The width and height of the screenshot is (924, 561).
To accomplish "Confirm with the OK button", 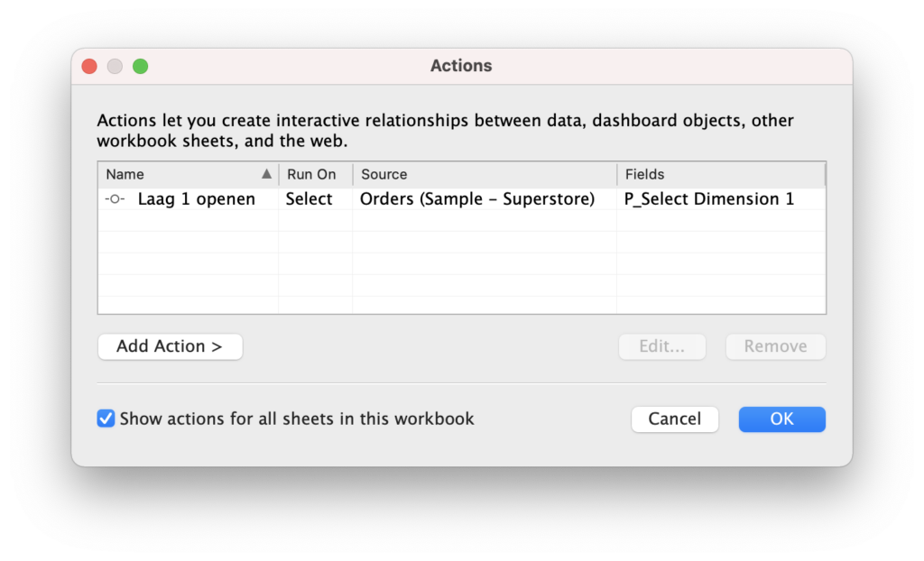I will 781,418.
